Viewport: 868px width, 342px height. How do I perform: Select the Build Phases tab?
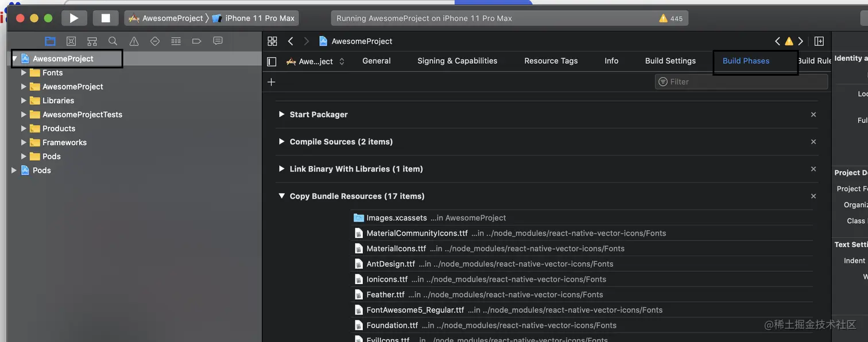[746, 61]
